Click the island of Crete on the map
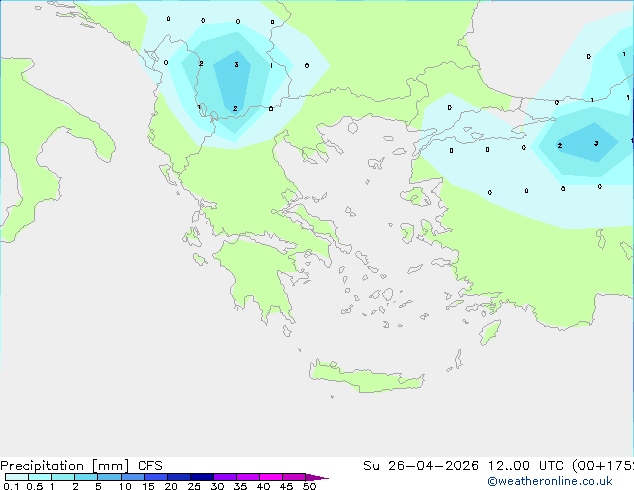The image size is (634, 490). pyautogui.click(x=366, y=377)
